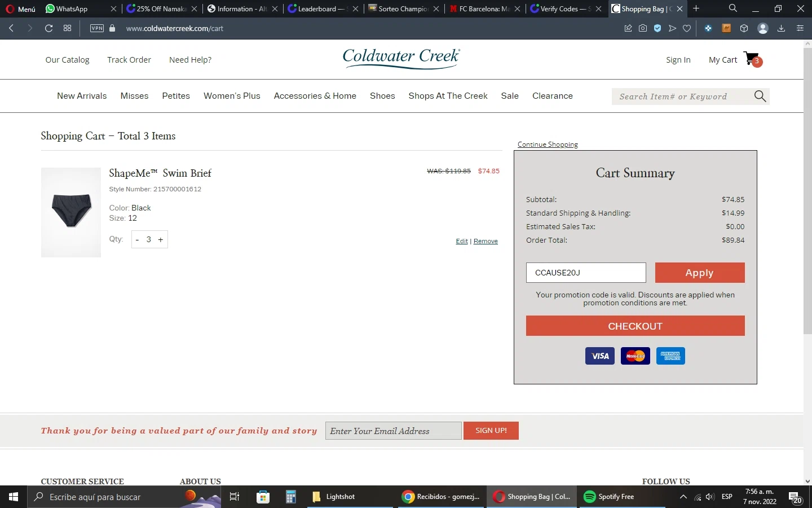Click the promotion code input field

[x=586, y=273]
